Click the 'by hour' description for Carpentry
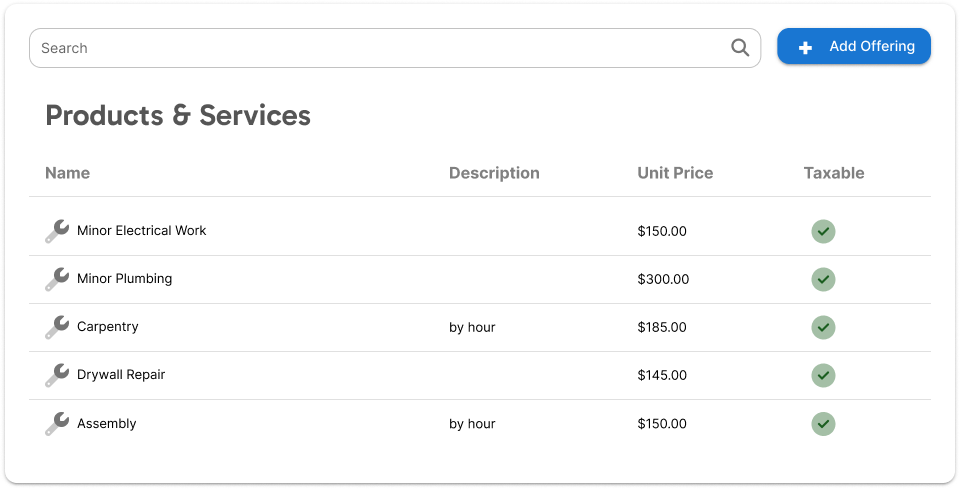The image size is (960, 489). [x=472, y=327]
